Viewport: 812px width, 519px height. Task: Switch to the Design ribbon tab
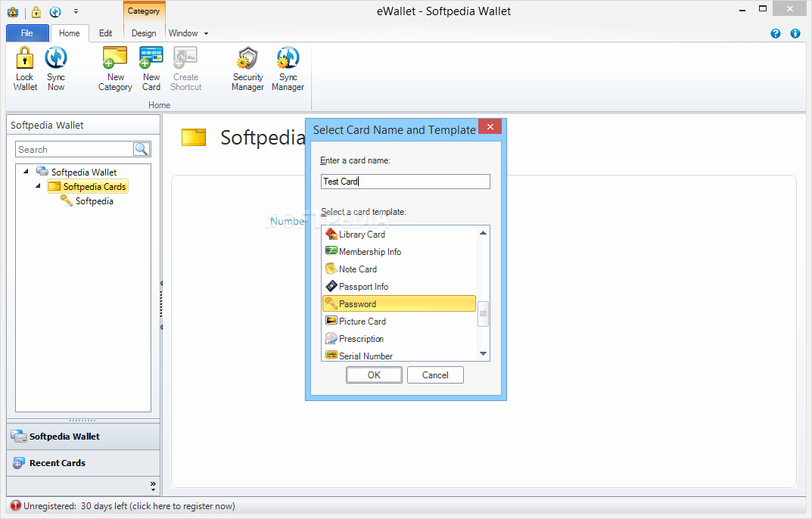click(144, 33)
